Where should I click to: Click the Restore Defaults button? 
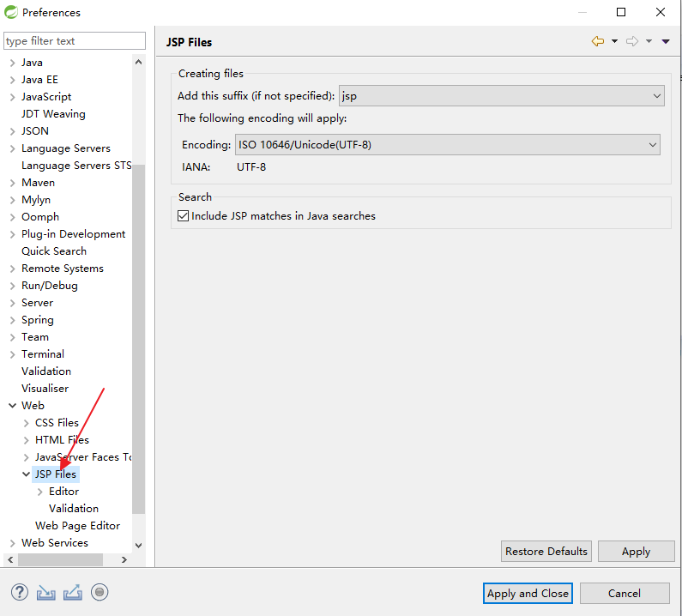tap(546, 552)
